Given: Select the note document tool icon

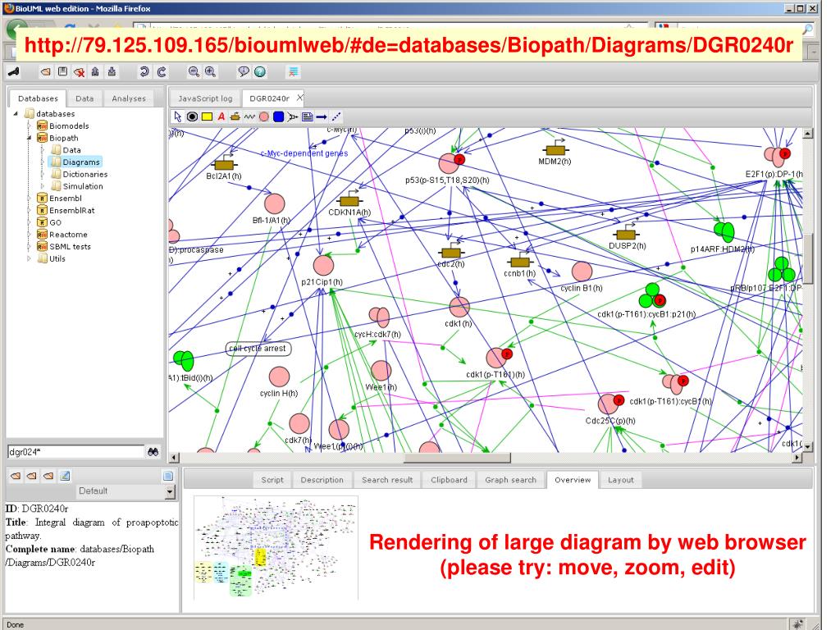Looking at the screenshot, I should (308, 116).
